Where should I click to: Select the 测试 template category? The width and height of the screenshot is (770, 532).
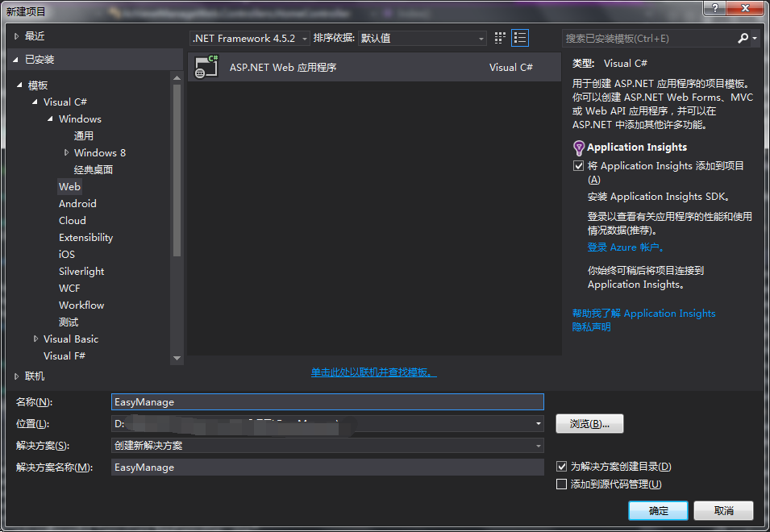69,322
